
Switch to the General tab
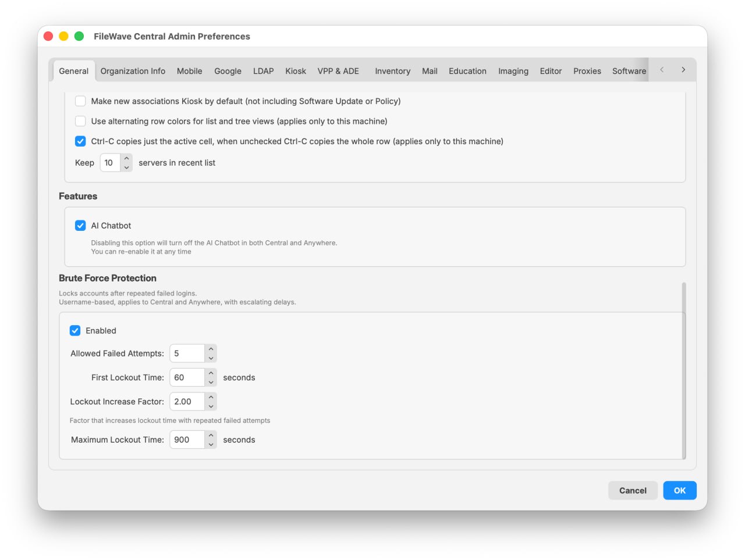tap(73, 71)
